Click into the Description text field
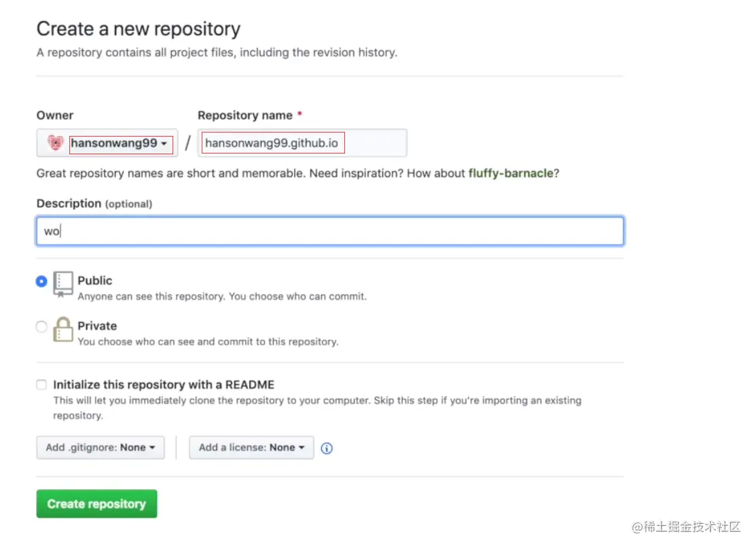 [x=329, y=231]
